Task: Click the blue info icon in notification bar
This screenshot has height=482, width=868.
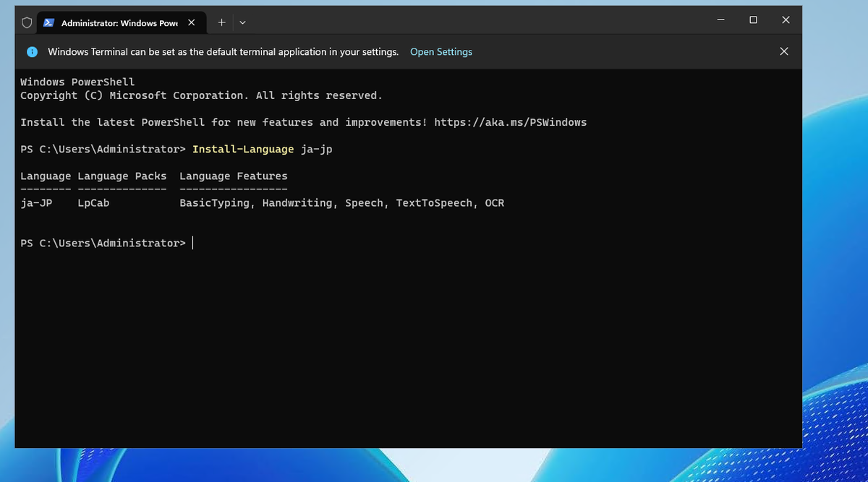Action: (32, 52)
